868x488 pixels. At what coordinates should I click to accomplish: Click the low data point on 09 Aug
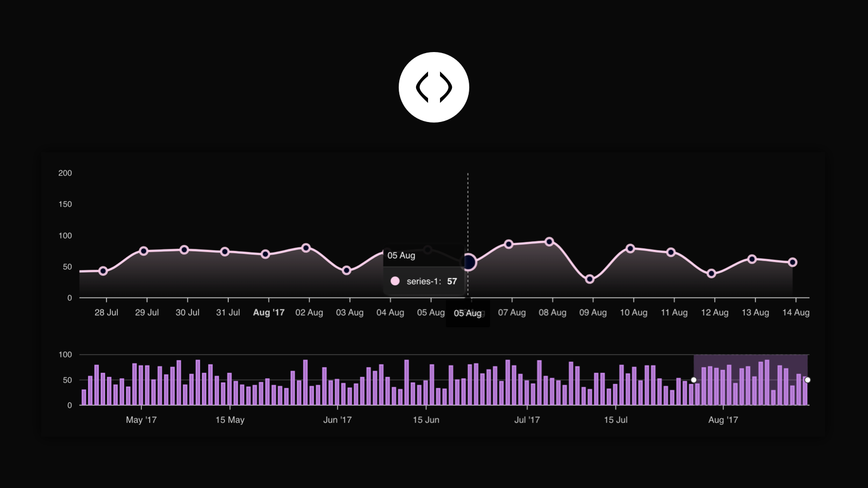click(x=590, y=280)
